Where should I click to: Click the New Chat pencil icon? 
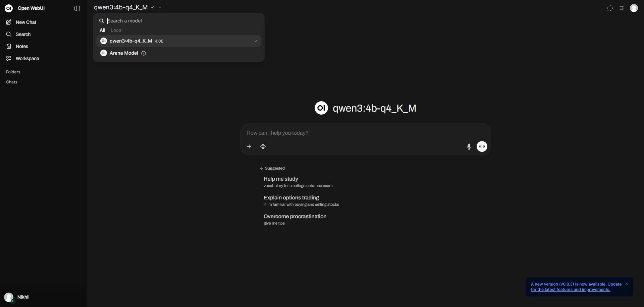click(x=9, y=22)
